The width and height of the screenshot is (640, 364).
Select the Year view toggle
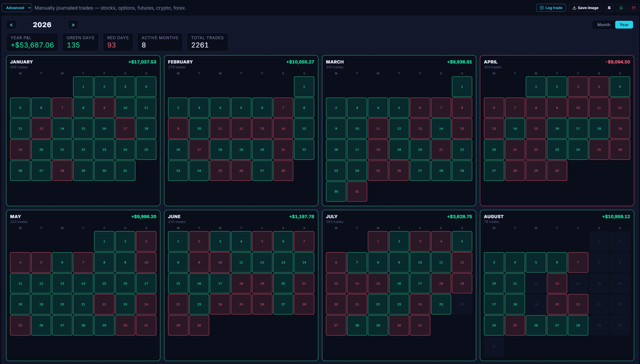[624, 25]
